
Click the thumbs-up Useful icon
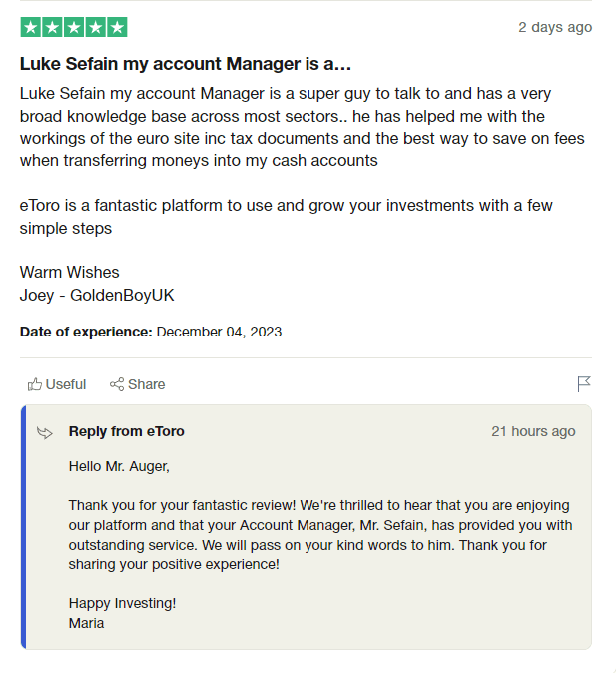[x=35, y=384]
